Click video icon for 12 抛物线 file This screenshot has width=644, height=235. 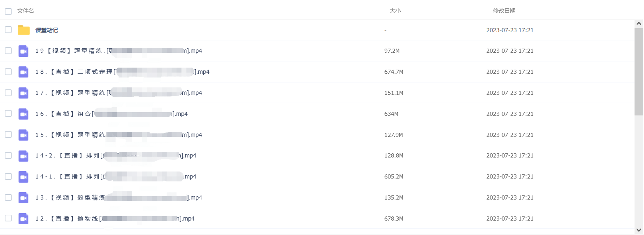pyautogui.click(x=23, y=219)
